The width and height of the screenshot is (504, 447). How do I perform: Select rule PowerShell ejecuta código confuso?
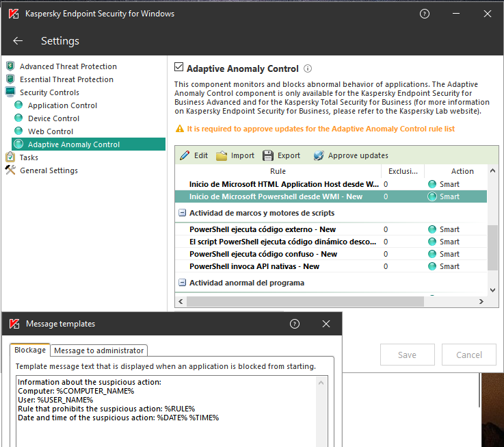(263, 254)
